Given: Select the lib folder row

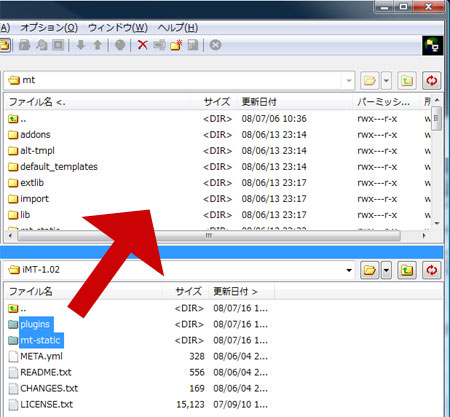Looking at the screenshot, I should tap(218, 215).
